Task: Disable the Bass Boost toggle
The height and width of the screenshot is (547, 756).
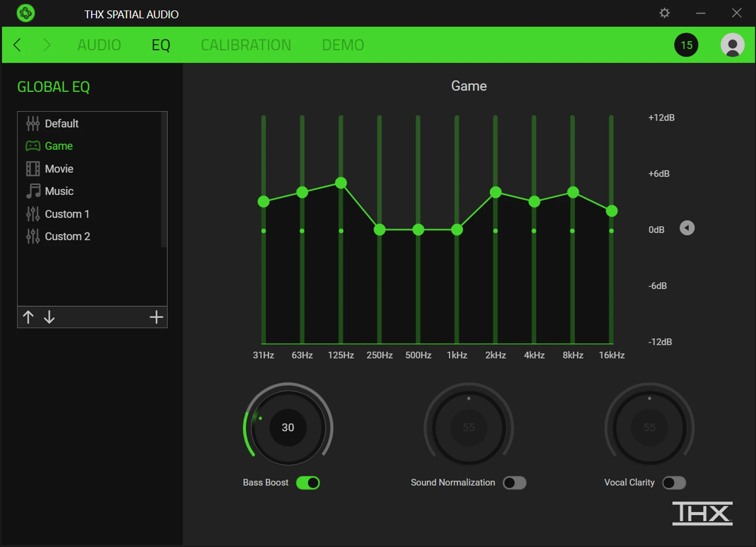Action: tap(308, 483)
